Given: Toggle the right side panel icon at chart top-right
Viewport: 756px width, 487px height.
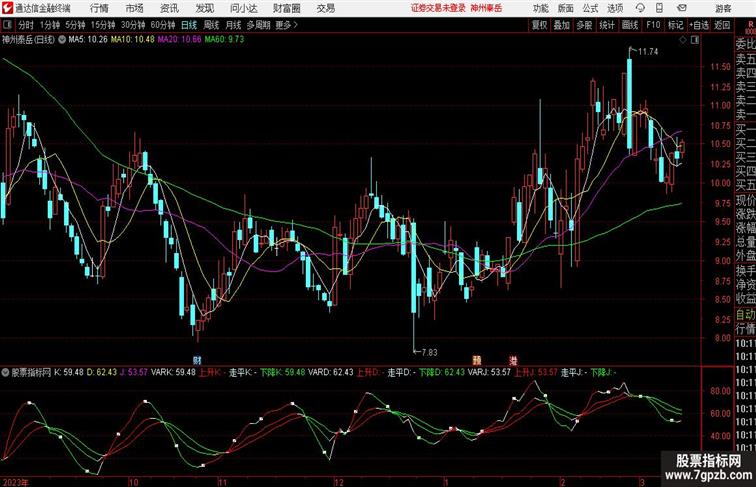Looking at the screenshot, I should point(695,40).
